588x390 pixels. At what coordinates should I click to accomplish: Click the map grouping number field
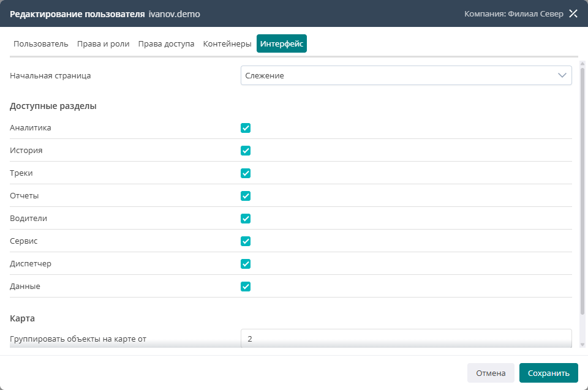click(x=406, y=339)
